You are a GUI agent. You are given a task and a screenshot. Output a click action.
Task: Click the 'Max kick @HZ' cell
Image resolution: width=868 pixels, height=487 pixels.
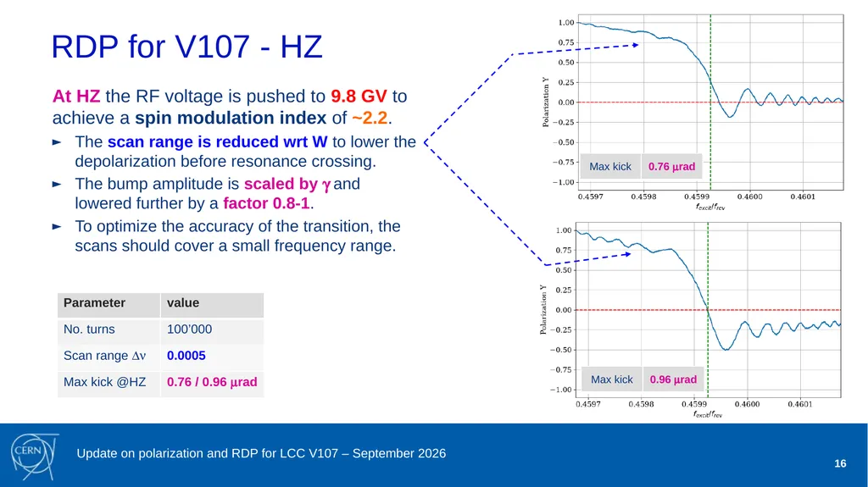point(108,384)
